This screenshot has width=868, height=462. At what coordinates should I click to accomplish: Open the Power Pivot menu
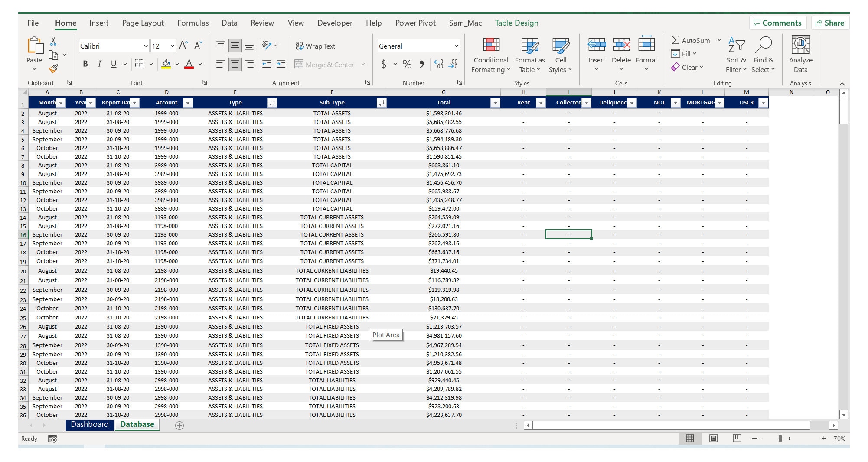click(415, 23)
